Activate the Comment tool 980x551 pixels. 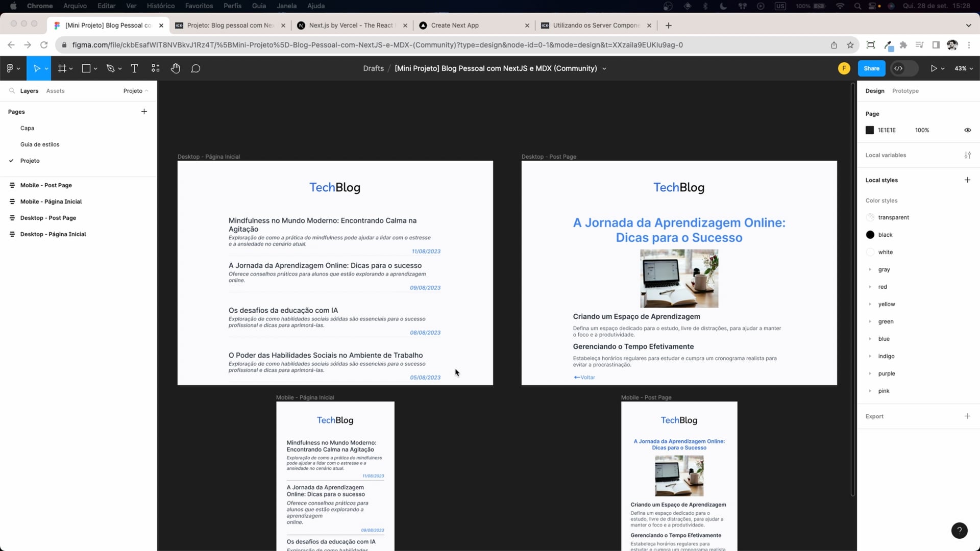coord(195,68)
